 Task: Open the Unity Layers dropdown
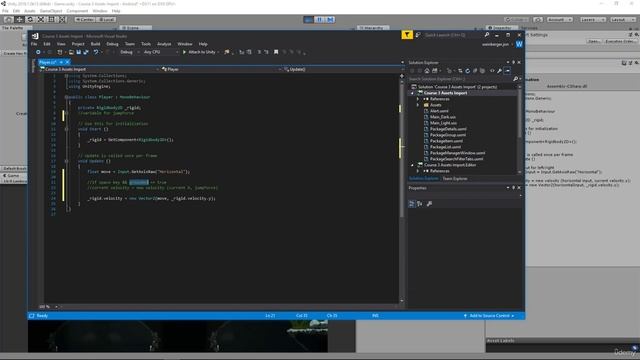coord(593,20)
